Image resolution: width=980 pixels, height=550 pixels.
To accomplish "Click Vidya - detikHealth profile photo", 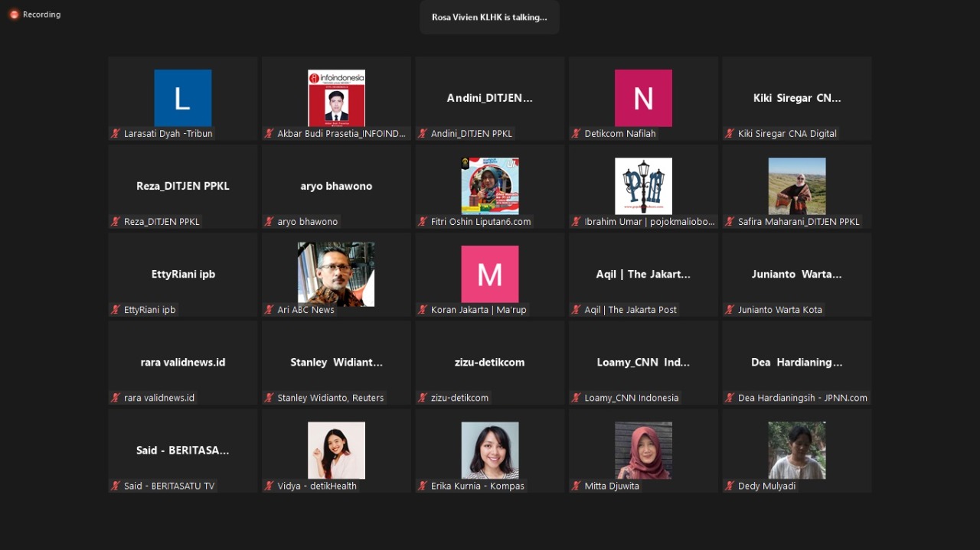I will tap(336, 450).
